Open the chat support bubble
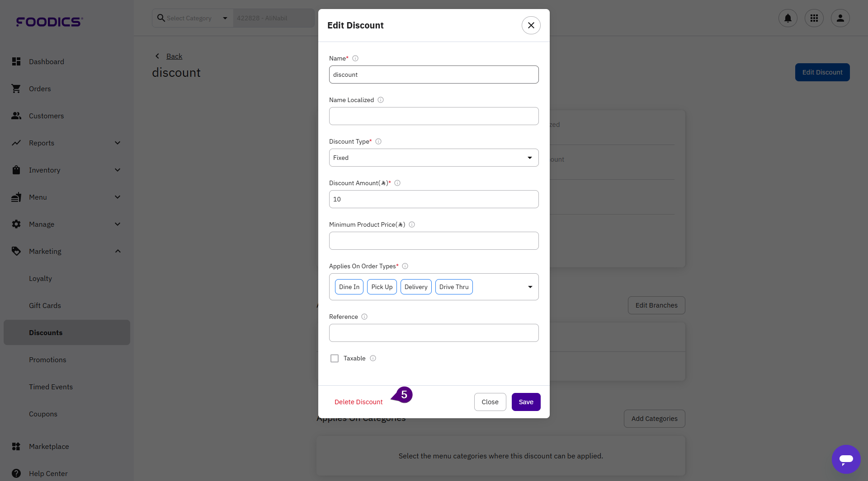The width and height of the screenshot is (868, 481). point(846,459)
